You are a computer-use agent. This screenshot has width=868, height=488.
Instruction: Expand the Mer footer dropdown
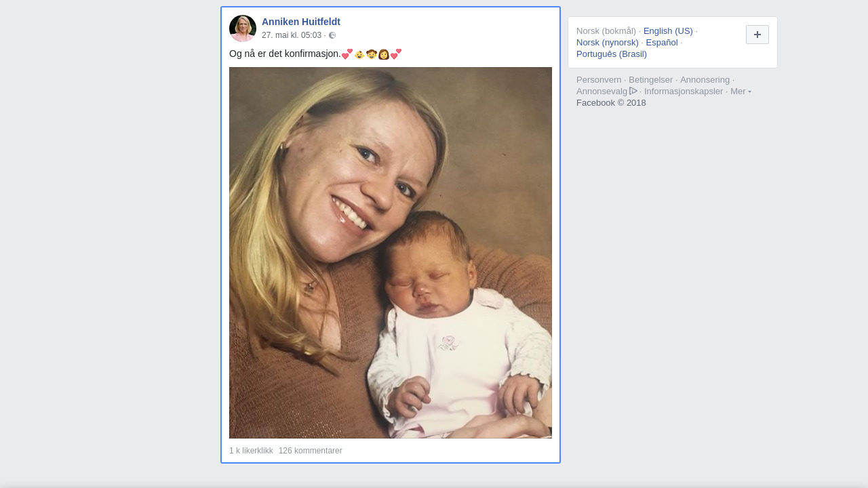pos(741,91)
